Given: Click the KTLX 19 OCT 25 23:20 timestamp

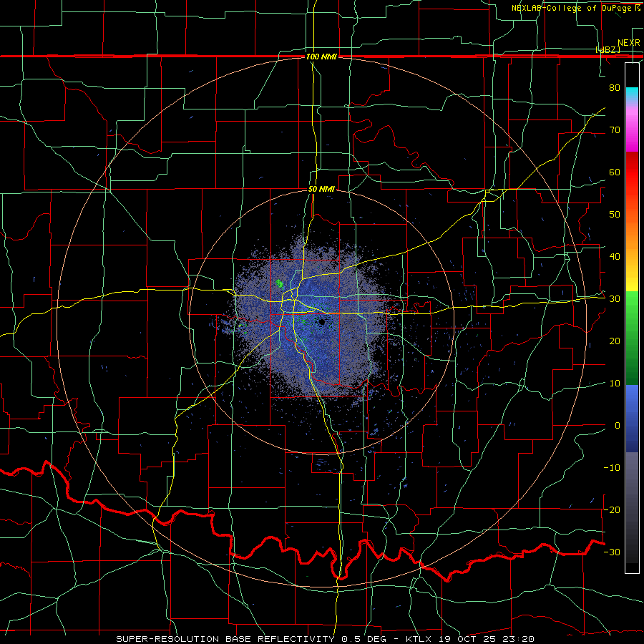Looking at the screenshot, I should [x=470, y=639].
